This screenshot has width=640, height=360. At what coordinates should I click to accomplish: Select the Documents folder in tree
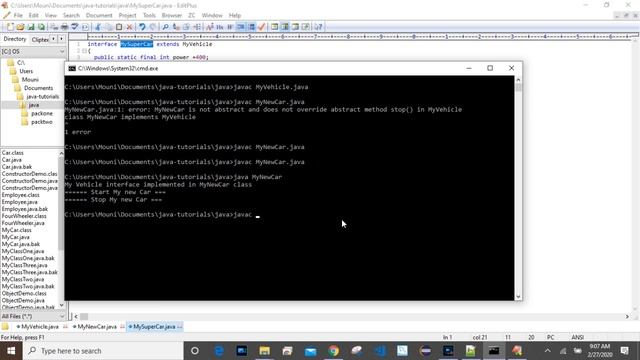tap(38, 88)
